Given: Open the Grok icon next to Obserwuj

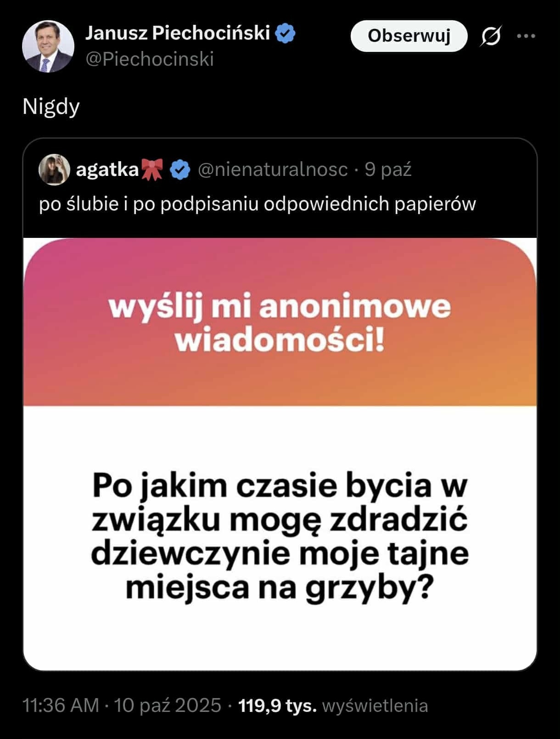Looking at the screenshot, I should click(x=491, y=36).
